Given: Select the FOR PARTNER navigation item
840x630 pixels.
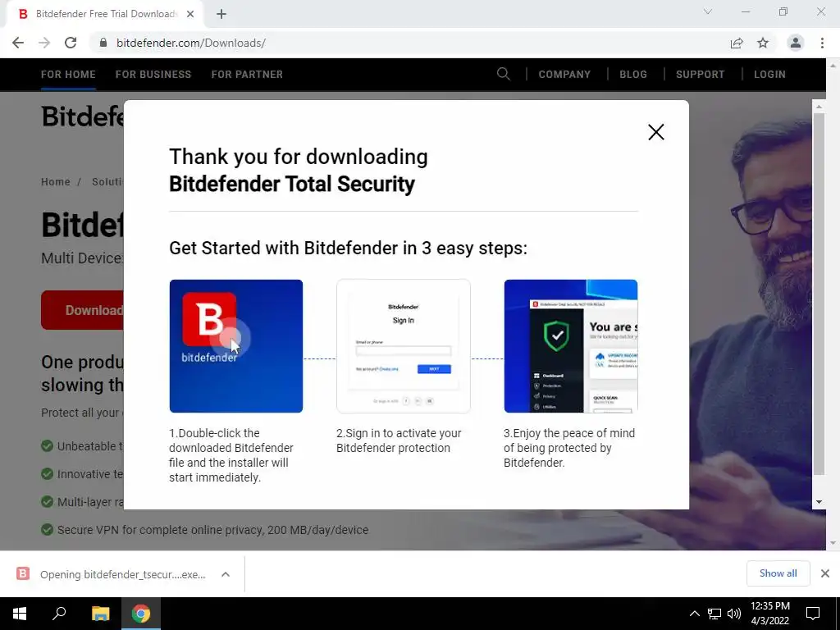Looking at the screenshot, I should pyautogui.click(x=247, y=75).
